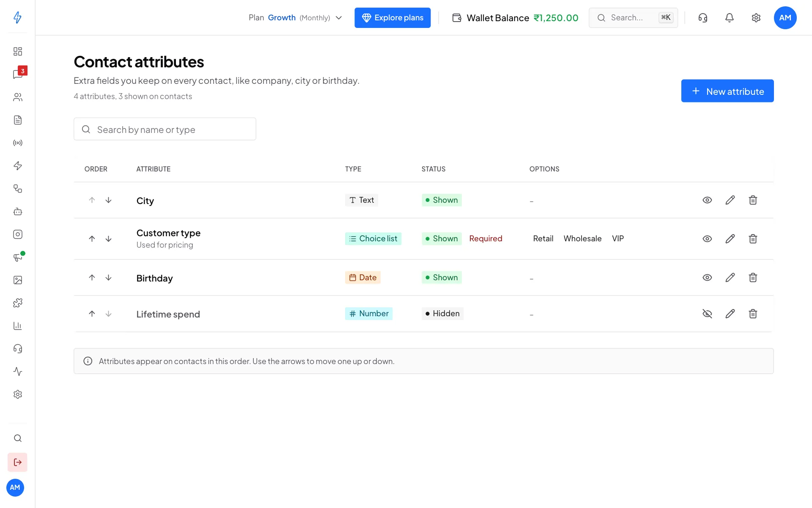Screen dimensions: 812x508
Task: Show the hidden Lifetime spend attribute
Action: point(707,314)
